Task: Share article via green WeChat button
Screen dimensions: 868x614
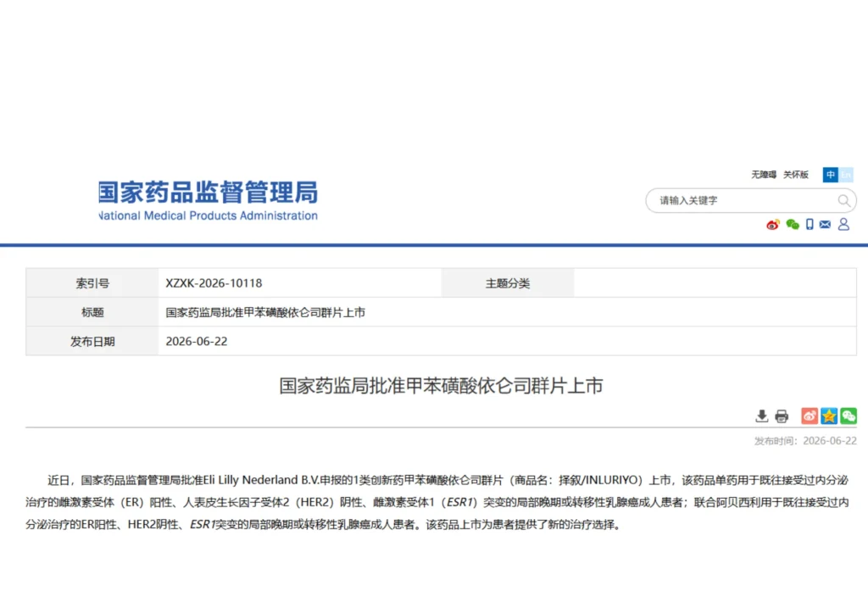Action: [848, 416]
